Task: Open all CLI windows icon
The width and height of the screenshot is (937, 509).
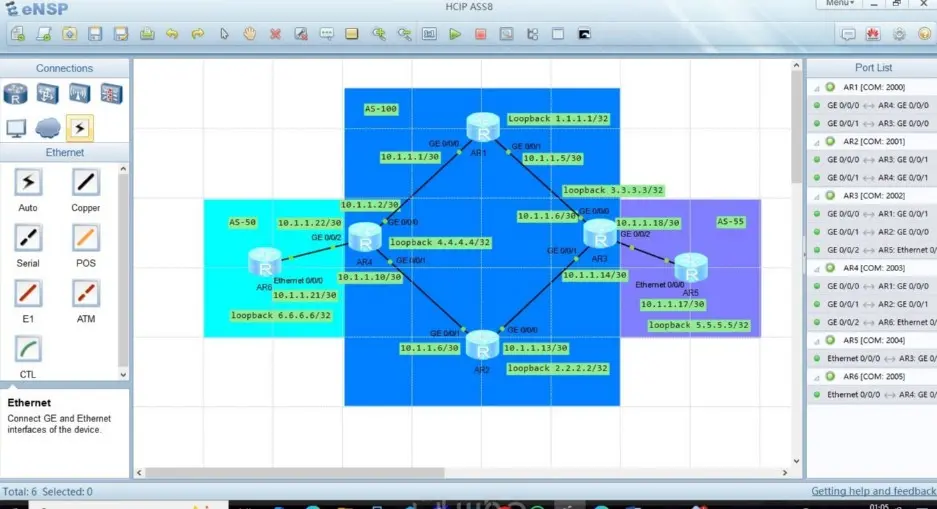Action: (x=584, y=34)
